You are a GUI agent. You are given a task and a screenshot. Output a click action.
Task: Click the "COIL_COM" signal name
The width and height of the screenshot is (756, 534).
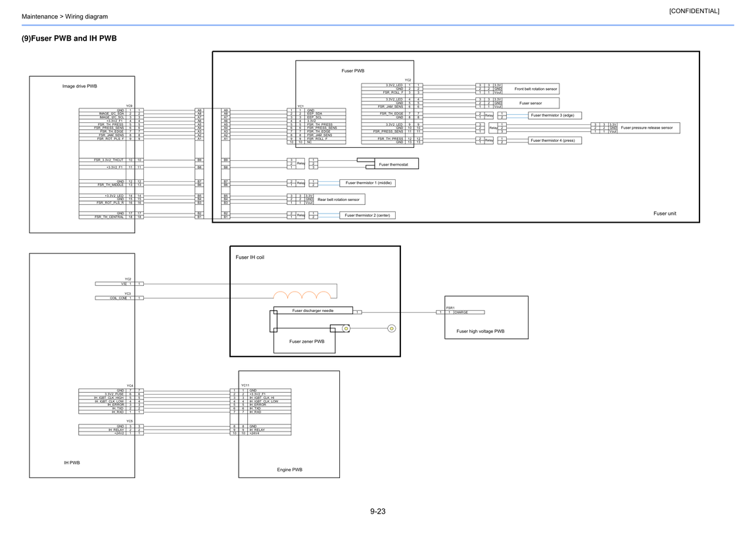pyautogui.click(x=118, y=298)
